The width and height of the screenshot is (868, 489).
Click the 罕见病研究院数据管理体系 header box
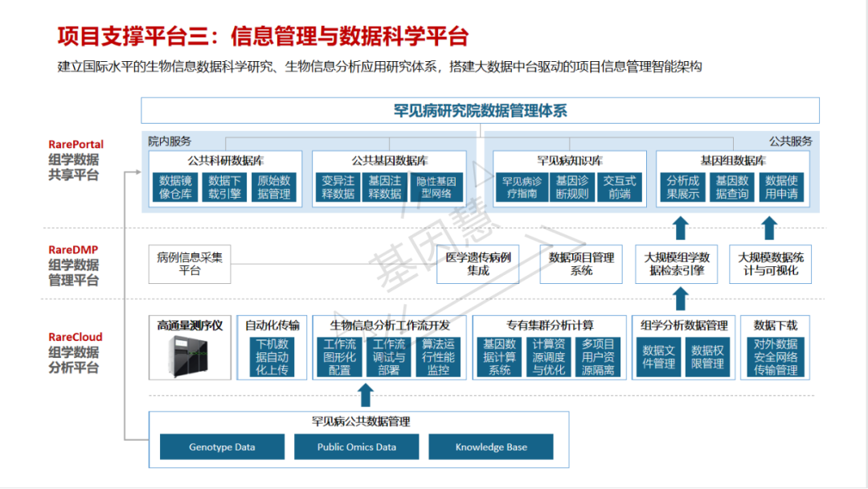pos(480,110)
